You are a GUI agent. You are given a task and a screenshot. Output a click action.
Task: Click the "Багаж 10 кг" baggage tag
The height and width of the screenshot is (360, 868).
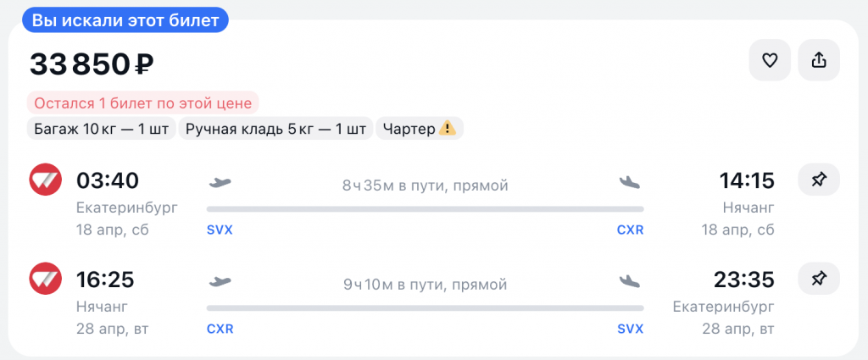click(x=101, y=130)
